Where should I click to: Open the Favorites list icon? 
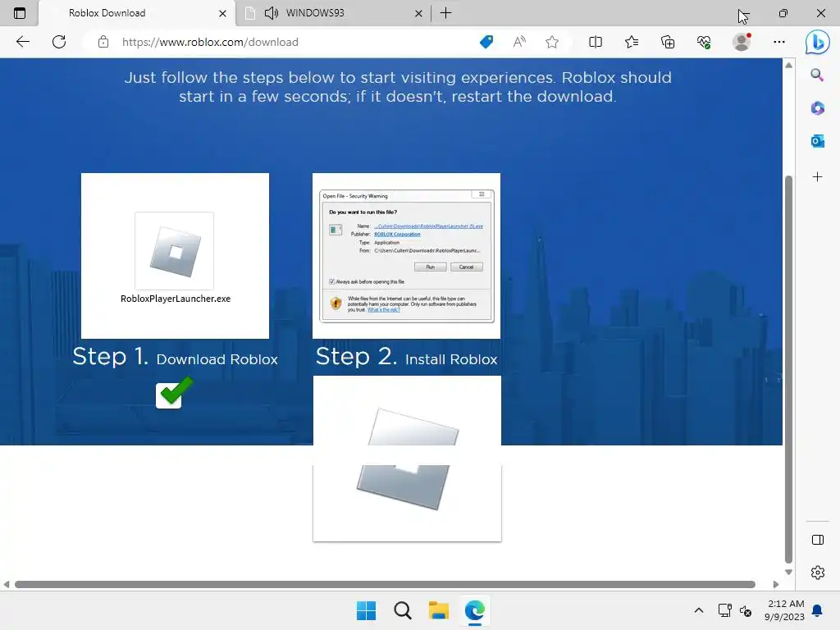(632, 42)
